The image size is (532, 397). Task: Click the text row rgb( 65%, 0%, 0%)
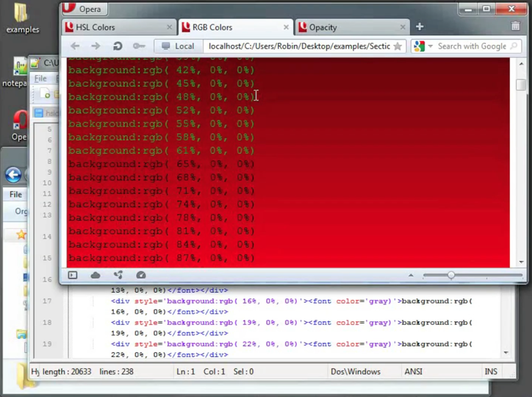click(162, 164)
